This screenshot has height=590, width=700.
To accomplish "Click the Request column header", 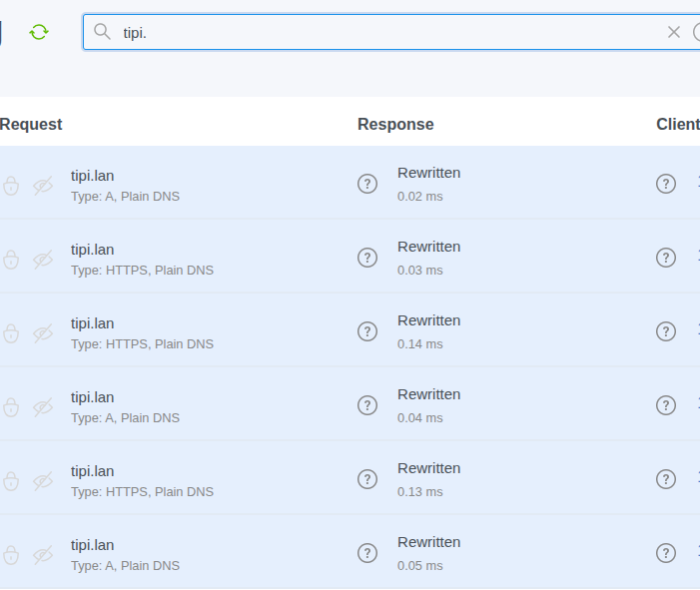I will (x=31, y=125).
